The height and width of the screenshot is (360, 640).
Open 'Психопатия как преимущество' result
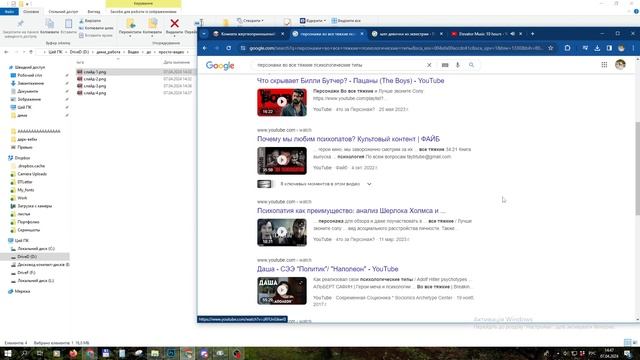tap(351, 211)
